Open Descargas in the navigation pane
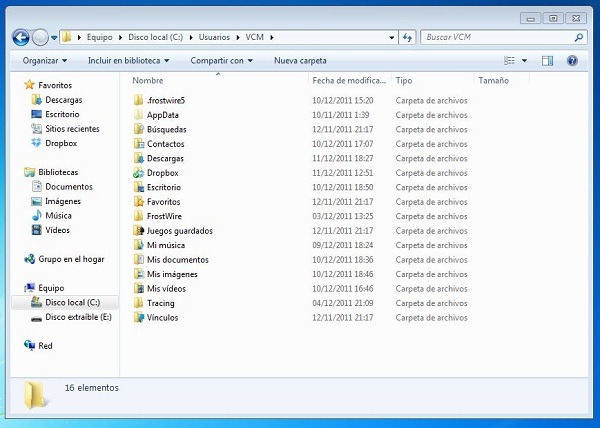 (64, 99)
